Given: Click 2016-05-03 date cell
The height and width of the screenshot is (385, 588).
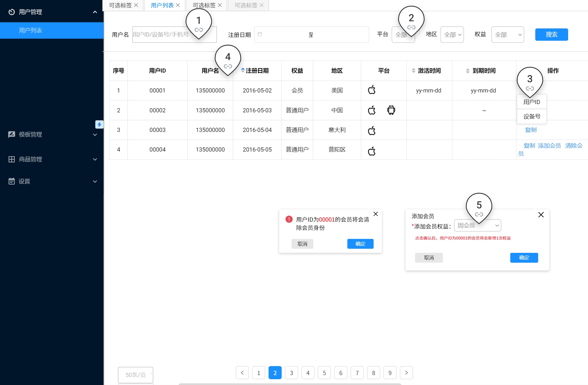Looking at the screenshot, I should coord(257,110).
